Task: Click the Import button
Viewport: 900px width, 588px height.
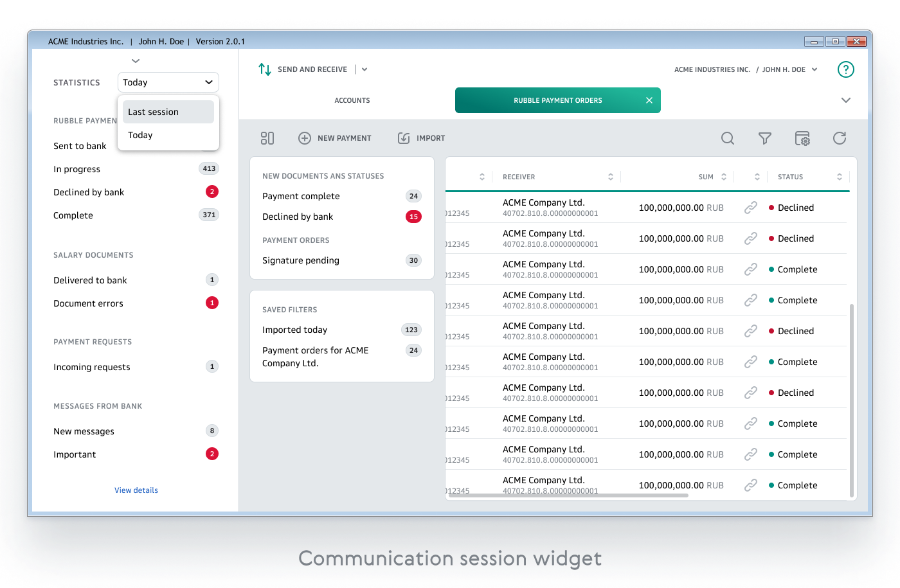Action: [x=421, y=138]
